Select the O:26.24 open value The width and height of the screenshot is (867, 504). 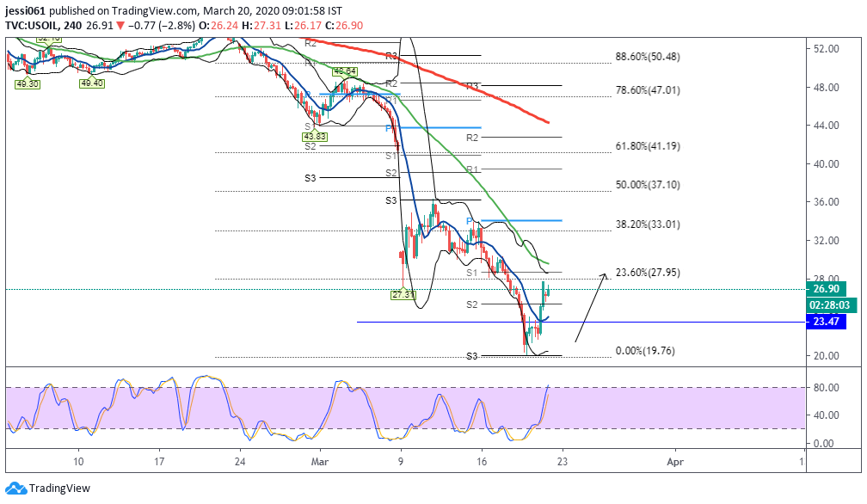point(219,26)
